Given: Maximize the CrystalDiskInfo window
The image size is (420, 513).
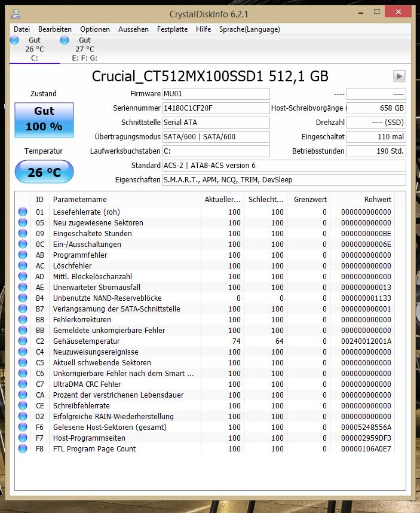Looking at the screenshot, I should [377, 12].
